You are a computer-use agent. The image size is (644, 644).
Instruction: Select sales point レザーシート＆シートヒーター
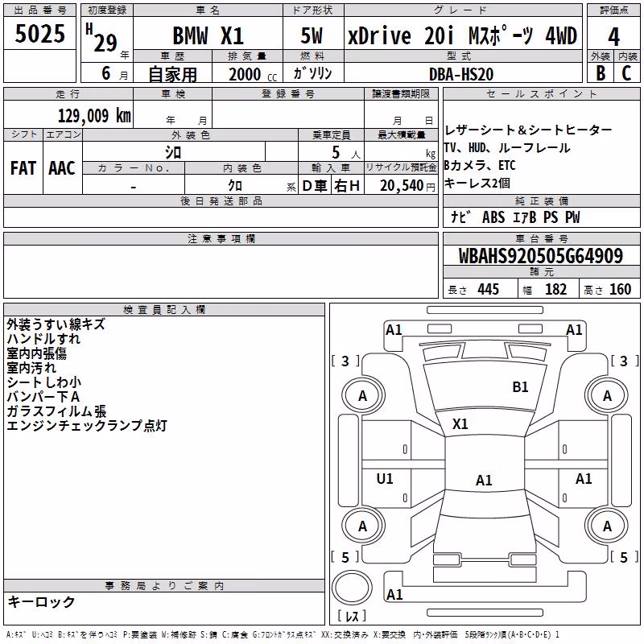pyautogui.click(x=528, y=130)
